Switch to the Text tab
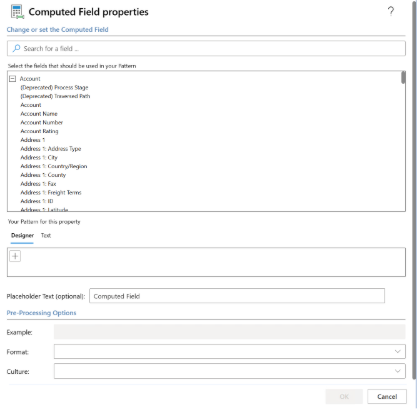Viewport: 417px width, 409px height. point(46,235)
